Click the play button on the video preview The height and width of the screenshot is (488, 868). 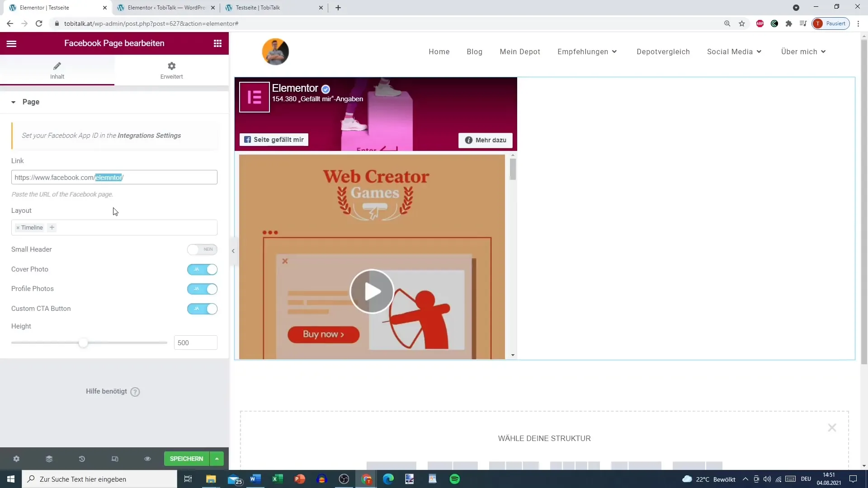pos(373,292)
